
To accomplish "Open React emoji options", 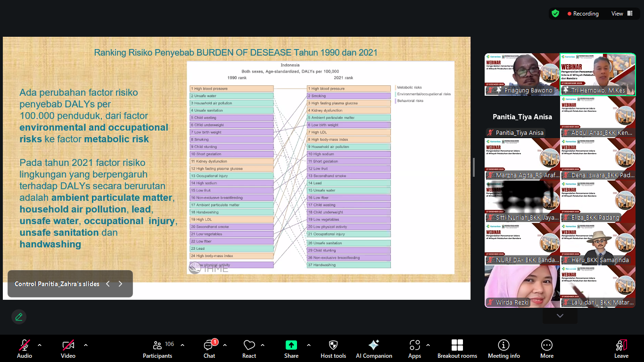I will [x=249, y=349].
